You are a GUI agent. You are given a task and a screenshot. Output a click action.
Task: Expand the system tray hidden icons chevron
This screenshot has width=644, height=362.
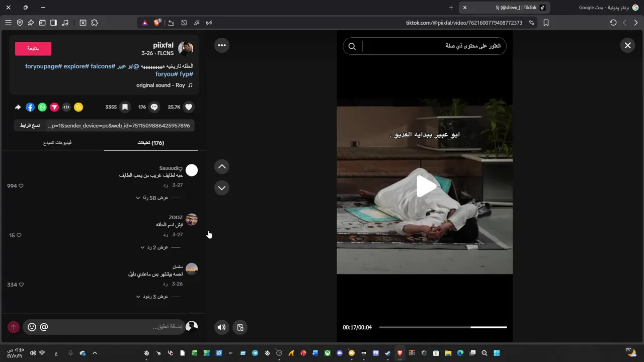coord(95,353)
